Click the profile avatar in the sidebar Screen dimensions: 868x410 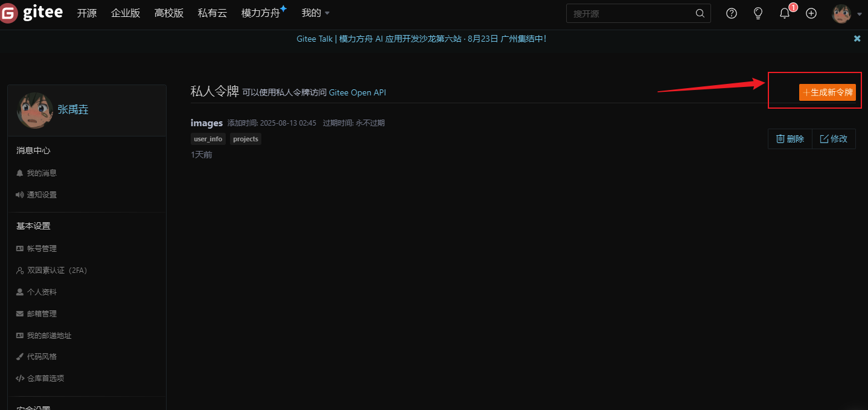pyautogui.click(x=35, y=111)
